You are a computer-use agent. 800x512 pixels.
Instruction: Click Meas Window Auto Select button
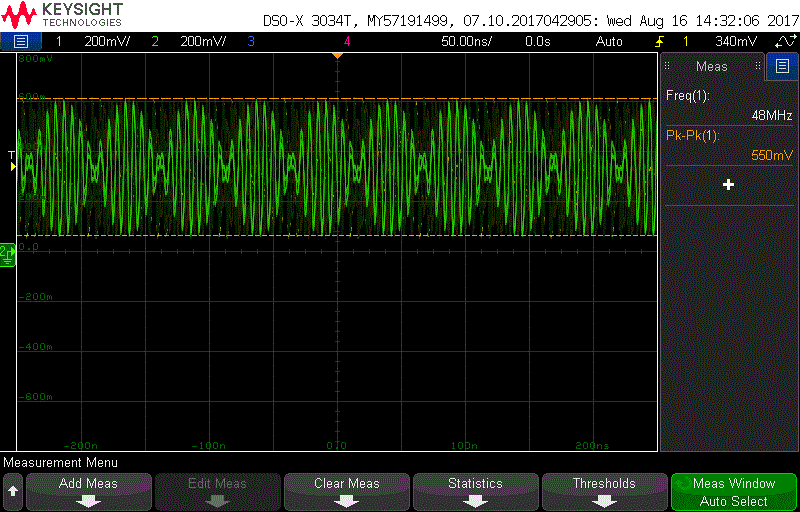[x=734, y=491]
